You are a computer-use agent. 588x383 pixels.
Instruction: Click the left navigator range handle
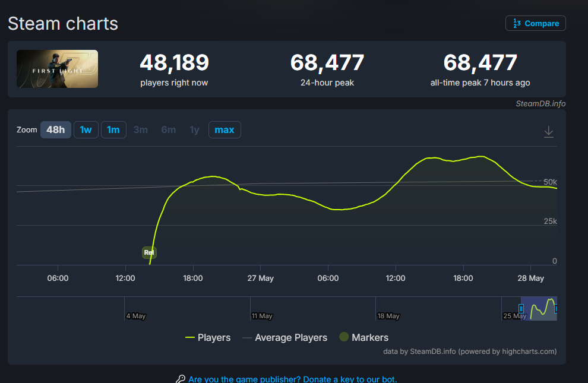(521, 308)
